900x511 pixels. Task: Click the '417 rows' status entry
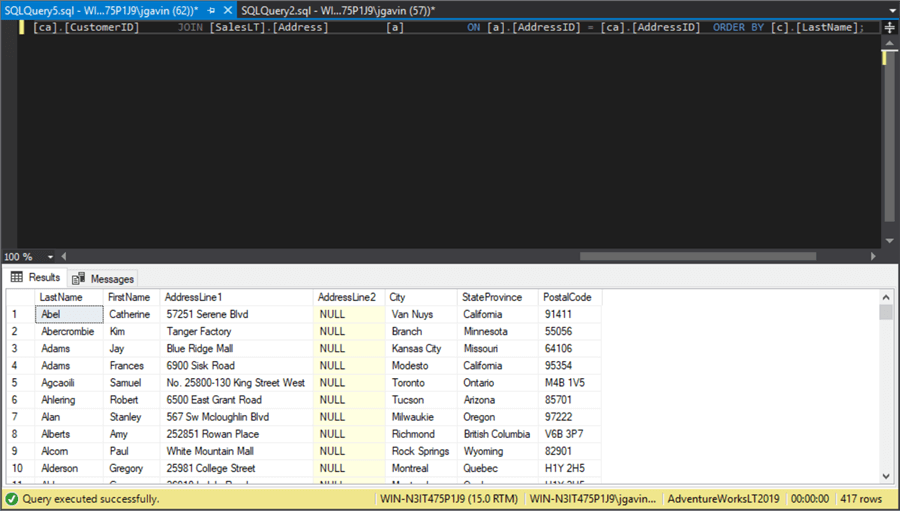[x=861, y=499]
